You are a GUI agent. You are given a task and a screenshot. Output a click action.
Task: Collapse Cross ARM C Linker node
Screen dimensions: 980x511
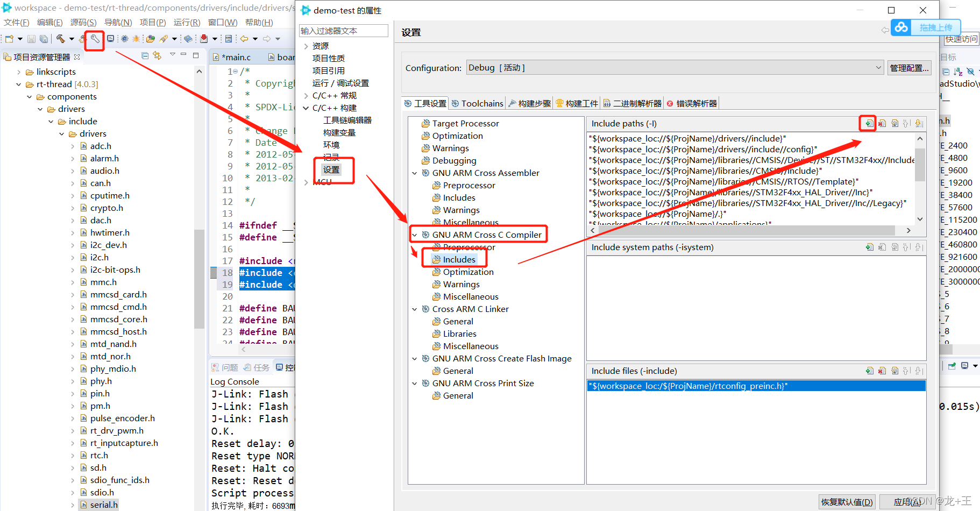coord(415,309)
